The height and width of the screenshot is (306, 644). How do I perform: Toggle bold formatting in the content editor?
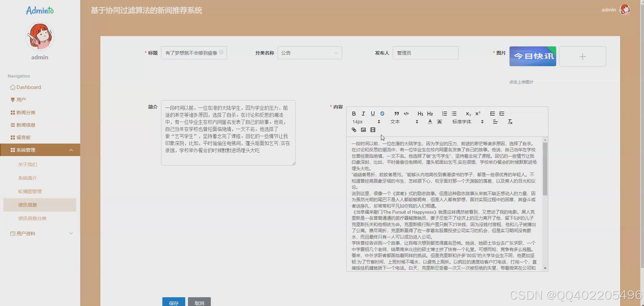[354, 114]
